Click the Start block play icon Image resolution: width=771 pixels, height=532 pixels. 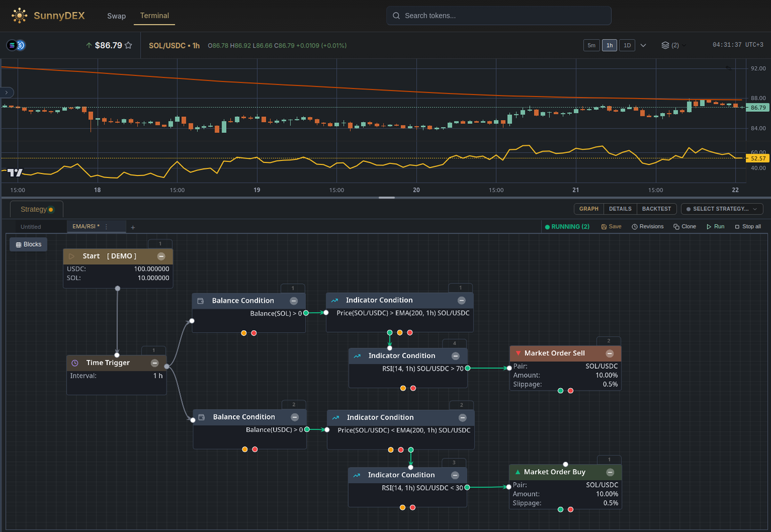point(72,256)
